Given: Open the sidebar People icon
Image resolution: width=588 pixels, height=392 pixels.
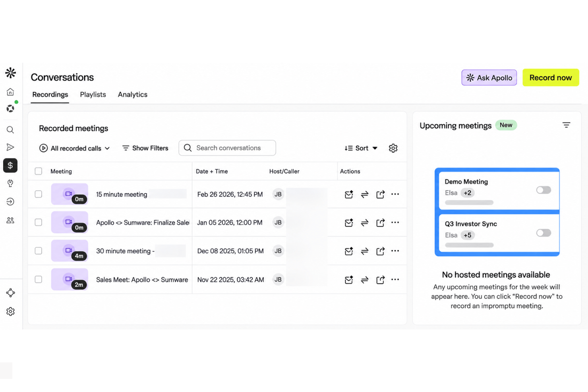Looking at the screenshot, I should pyautogui.click(x=10, y=220).
